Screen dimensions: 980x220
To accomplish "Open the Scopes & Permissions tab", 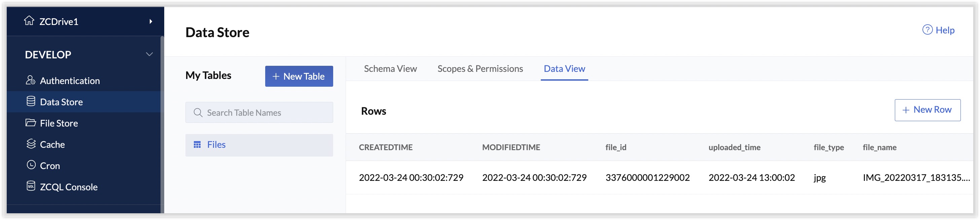I will [480, 68].
